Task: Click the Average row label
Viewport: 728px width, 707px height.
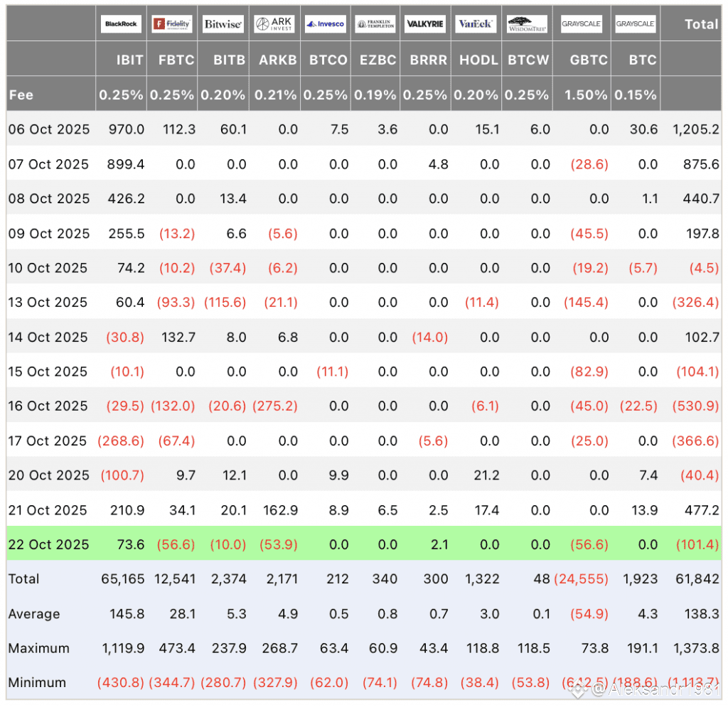Action: (x=34, y=614)
